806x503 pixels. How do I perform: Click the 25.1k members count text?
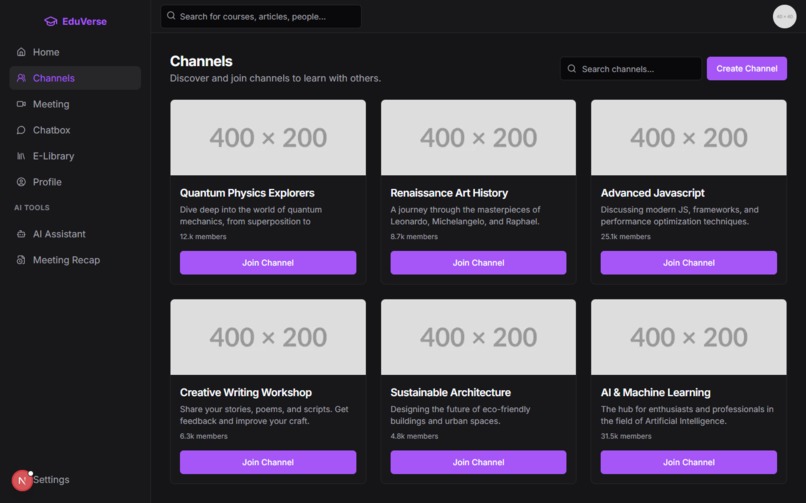[626, 236]
